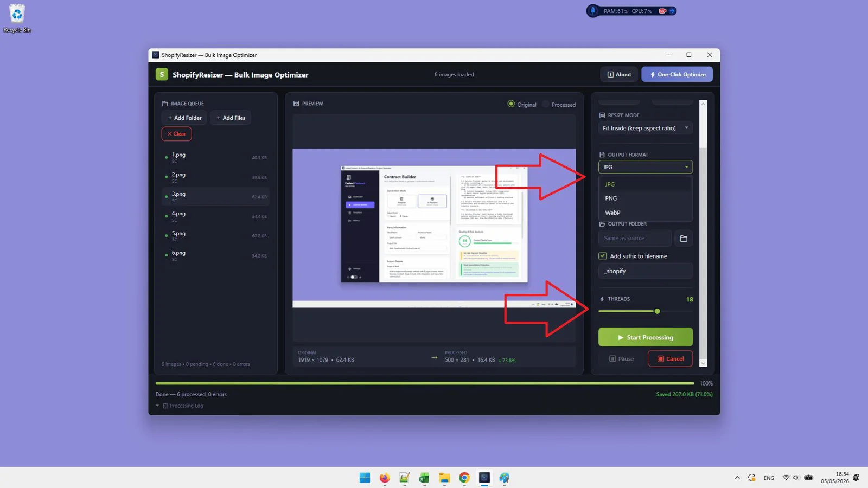Cancel the processing
The width and height of the screenshot is (868, 488).
tap(670, 359)
